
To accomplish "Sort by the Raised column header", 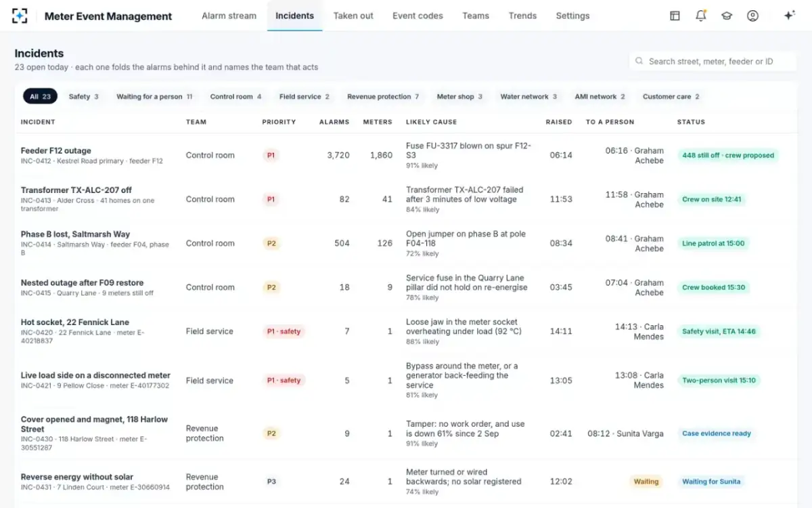I will coord(559,122).
